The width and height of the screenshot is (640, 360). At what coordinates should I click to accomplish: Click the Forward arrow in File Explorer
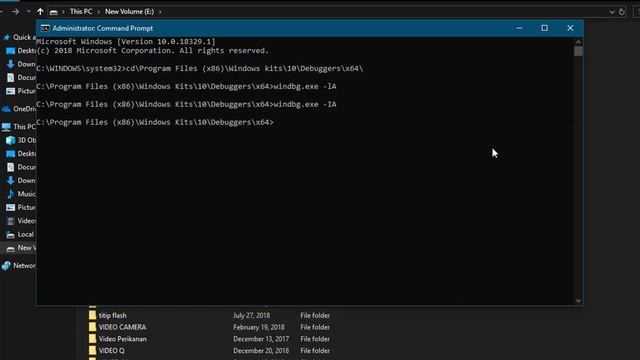coord(16,11)
